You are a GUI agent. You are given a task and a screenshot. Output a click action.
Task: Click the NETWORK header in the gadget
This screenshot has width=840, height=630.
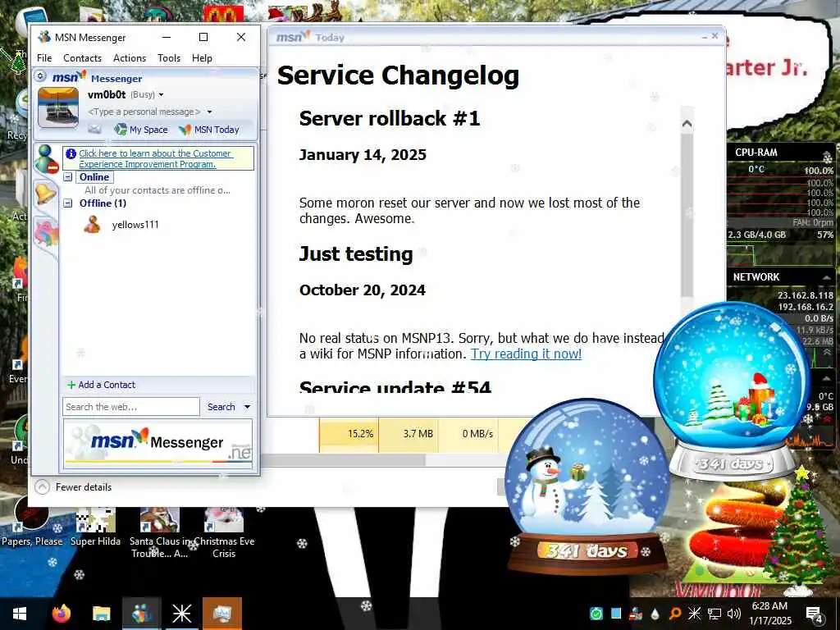coord(756,277)
